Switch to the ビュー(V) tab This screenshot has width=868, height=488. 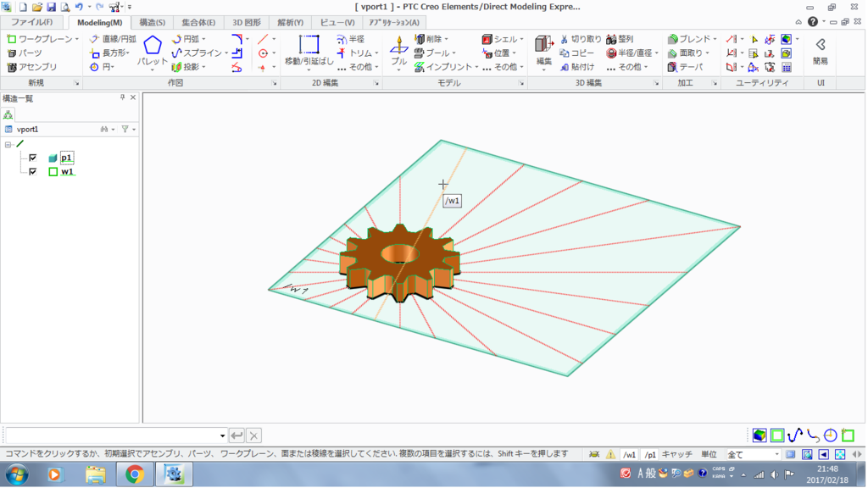click(x=337, y=22)
